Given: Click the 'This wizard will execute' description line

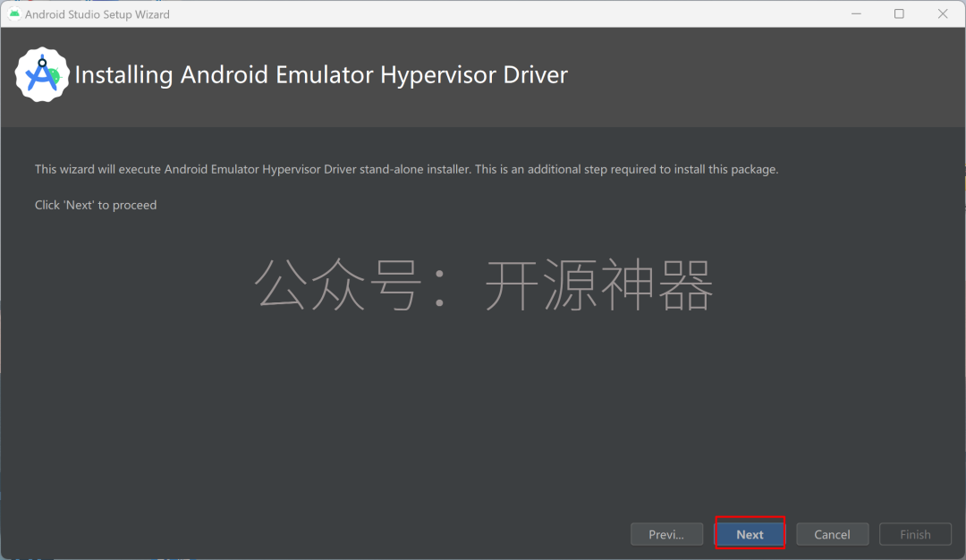Looking at the screenshot, I should [407, 169].
